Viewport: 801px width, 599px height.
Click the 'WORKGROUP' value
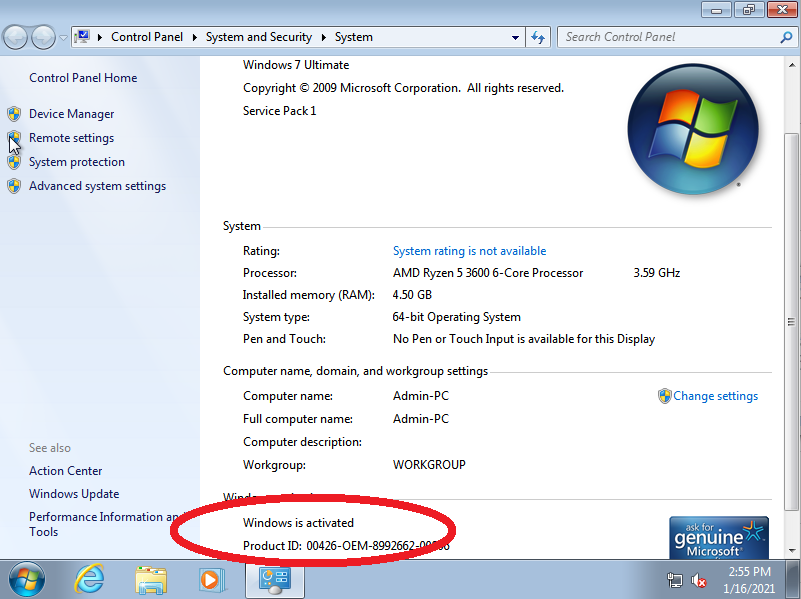(x=429, y=465)
